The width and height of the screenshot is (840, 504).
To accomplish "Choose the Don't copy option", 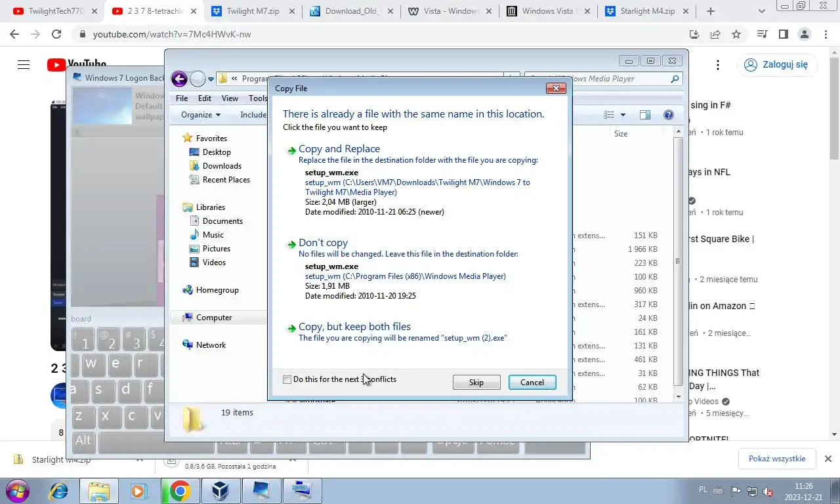I will point(323,243).
